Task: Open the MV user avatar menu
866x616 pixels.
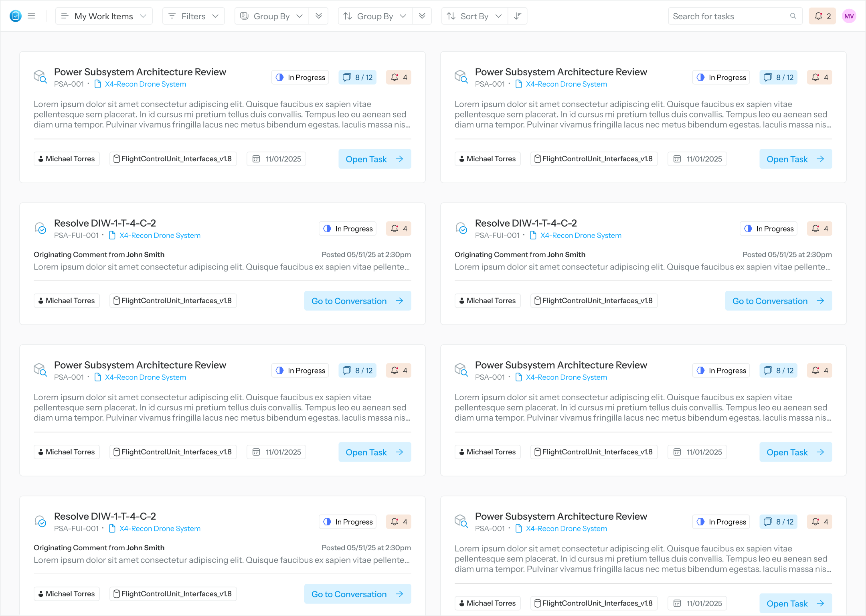Action: coord(849,16)
